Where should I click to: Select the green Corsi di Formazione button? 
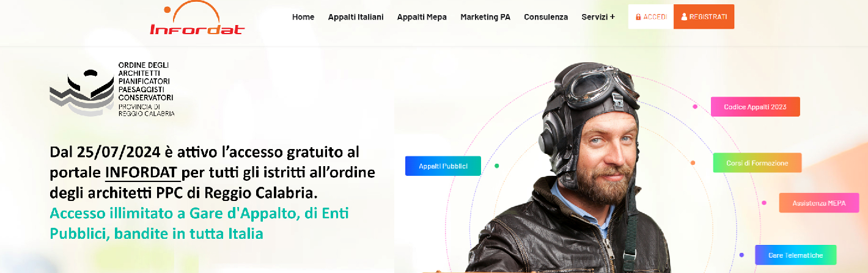pyautogui.click(x=757, y=163)
